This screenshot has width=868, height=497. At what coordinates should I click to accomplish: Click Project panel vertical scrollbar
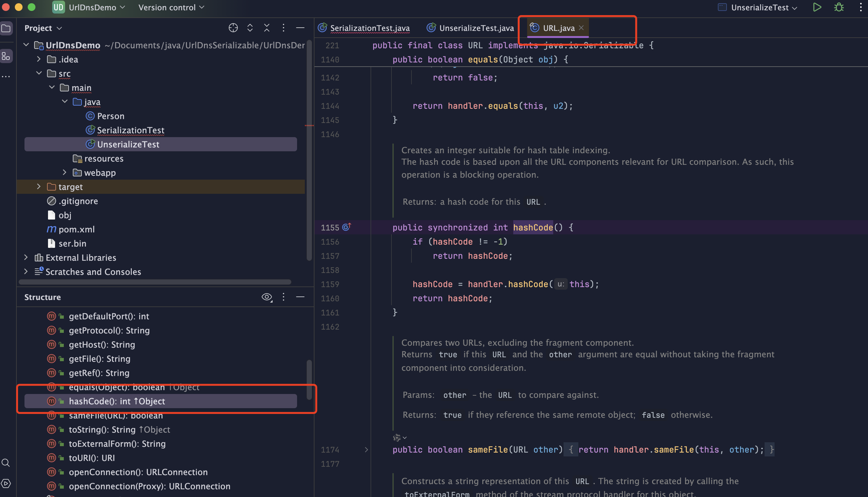pos(309,150)
